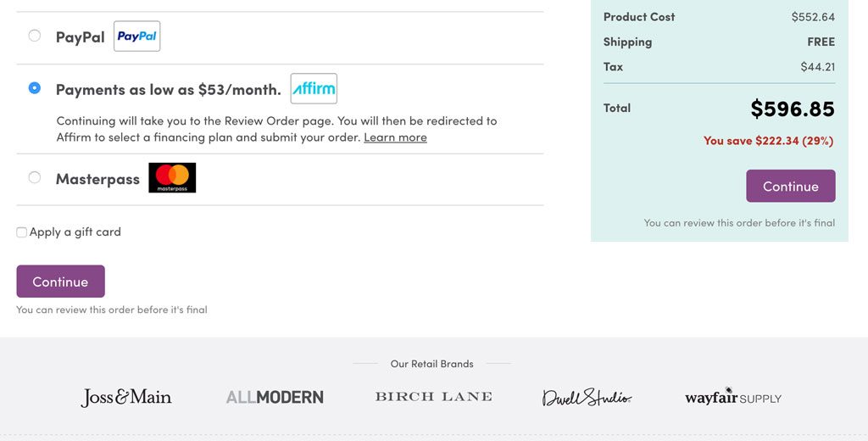This screenshot has width=868, height=441.
Task: Enable the Apply a gift card checkbox
Action: (22, 232)
